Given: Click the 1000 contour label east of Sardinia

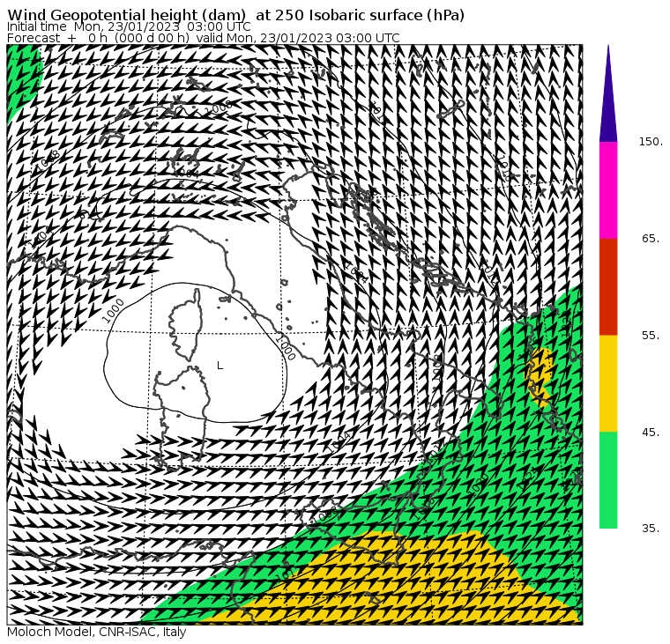Looking at the screenshot, I should point(285,347).
